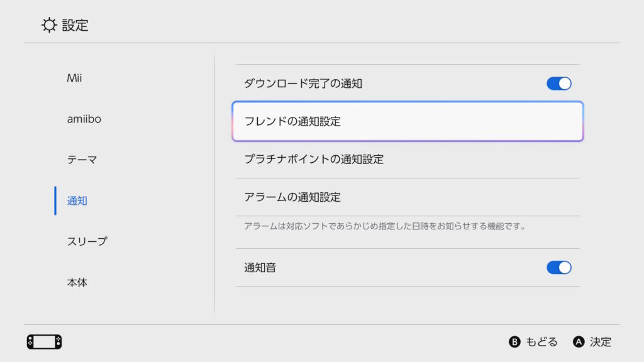Open フレンドの通知設定
The height and width of the screenshot is (362, 644).
click(408, 121)
